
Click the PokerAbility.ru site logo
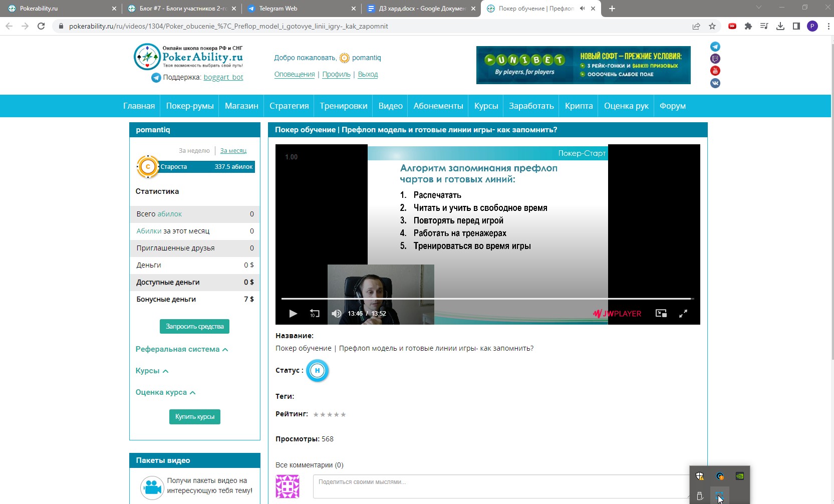[188, 57]
